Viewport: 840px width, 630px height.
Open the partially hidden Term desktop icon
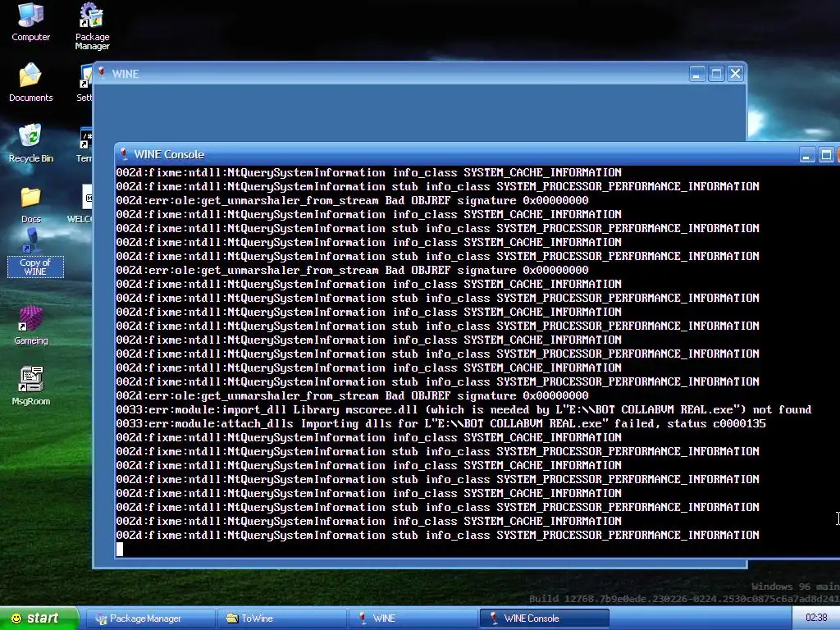click(84, 144)
